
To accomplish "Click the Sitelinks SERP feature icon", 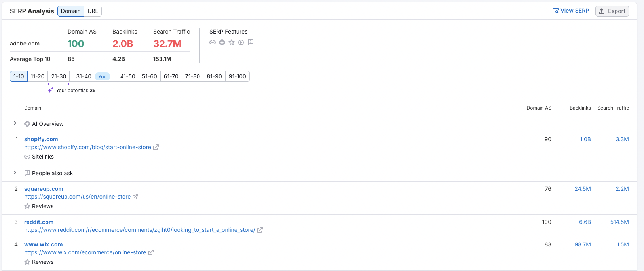I will 213,42.
